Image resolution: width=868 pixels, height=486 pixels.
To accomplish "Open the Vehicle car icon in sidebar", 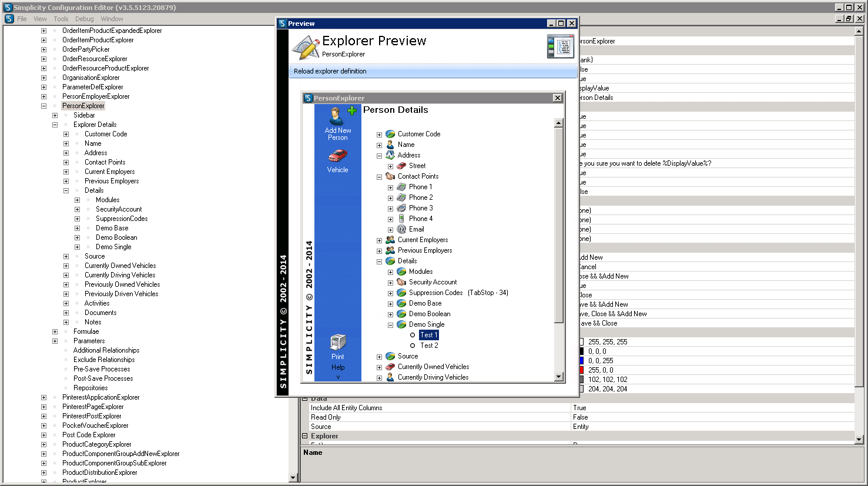I will point(337,156).
